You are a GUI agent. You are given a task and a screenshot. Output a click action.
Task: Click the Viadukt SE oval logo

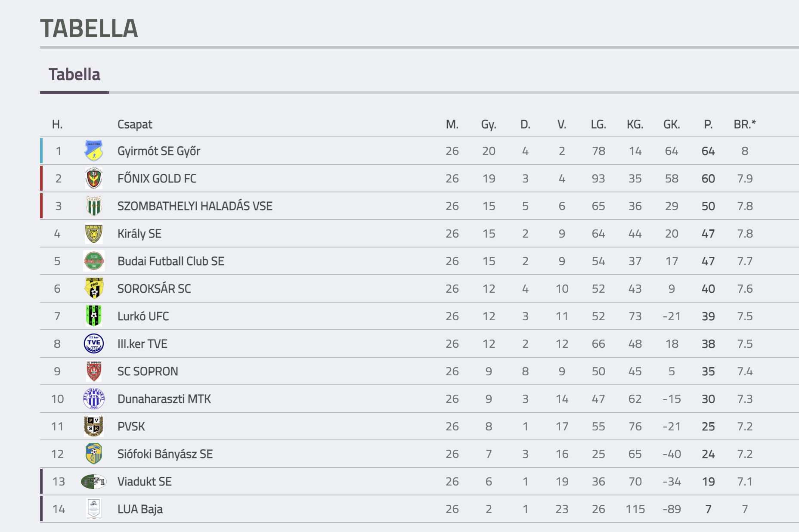pos(94,481)
